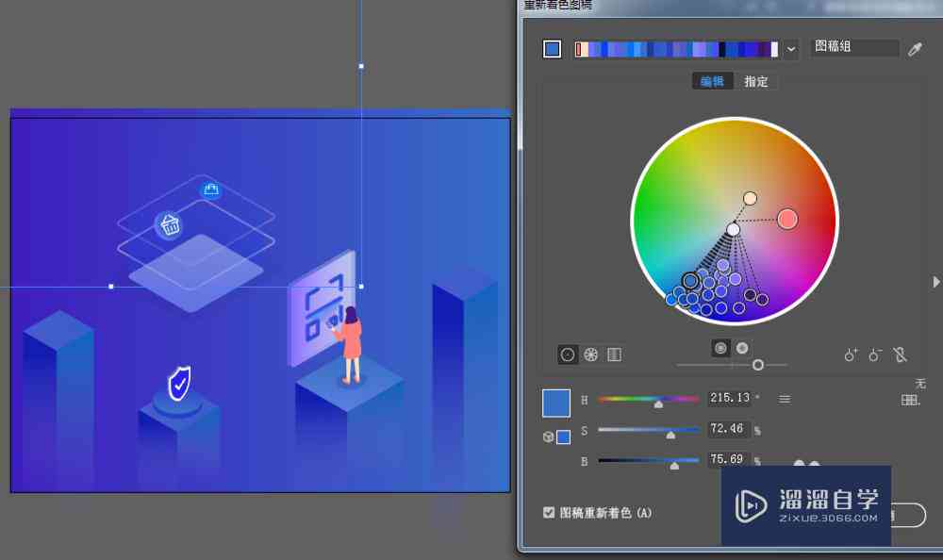The width and height of the screenshot is (943, 560).
Task: Click the active colors harmony strip
Action: pos(676,49)
